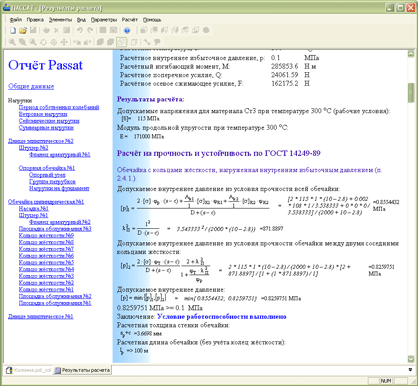Click the NUM indicator in the status bar
This screenshot has width=418, height=386.
[x=386, y=380]
